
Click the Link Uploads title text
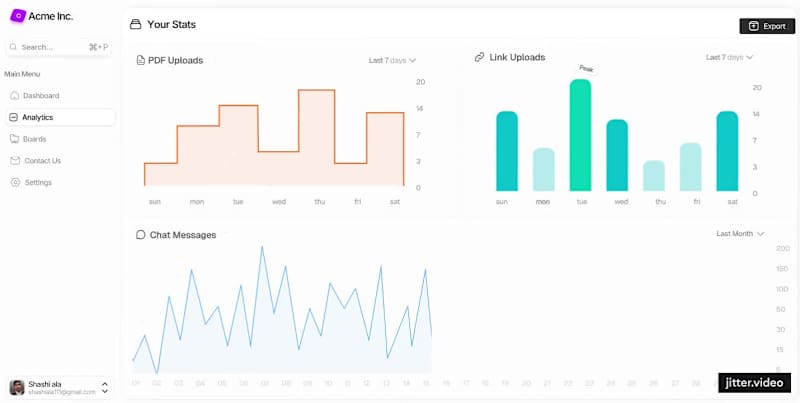[x=517, y=57]
